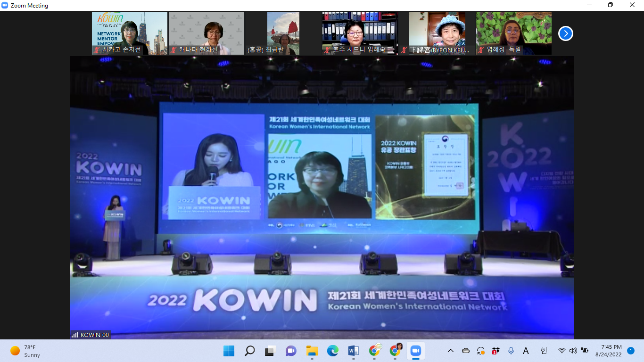Viewport: 644px width, 362px height.
Task: Open the clock showing 7:45 PM
Action: pyautogui.click(x=608, y=351)
